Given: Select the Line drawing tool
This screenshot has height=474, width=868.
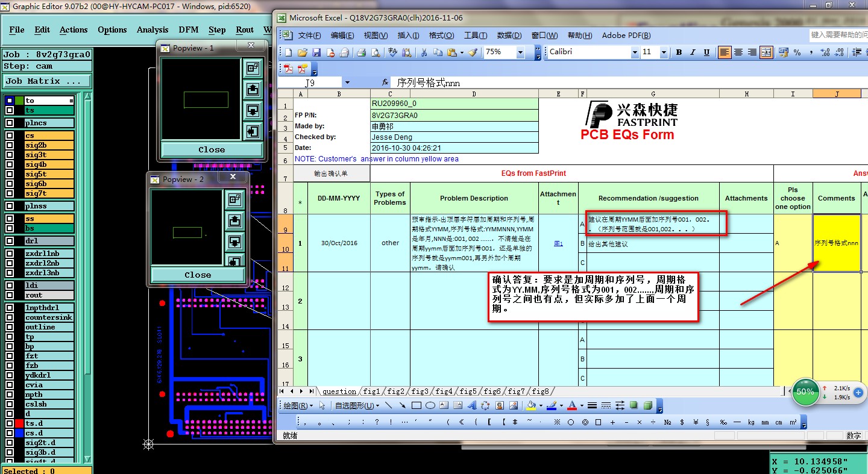Looking at the screenshot, I should tap(388, 405).
